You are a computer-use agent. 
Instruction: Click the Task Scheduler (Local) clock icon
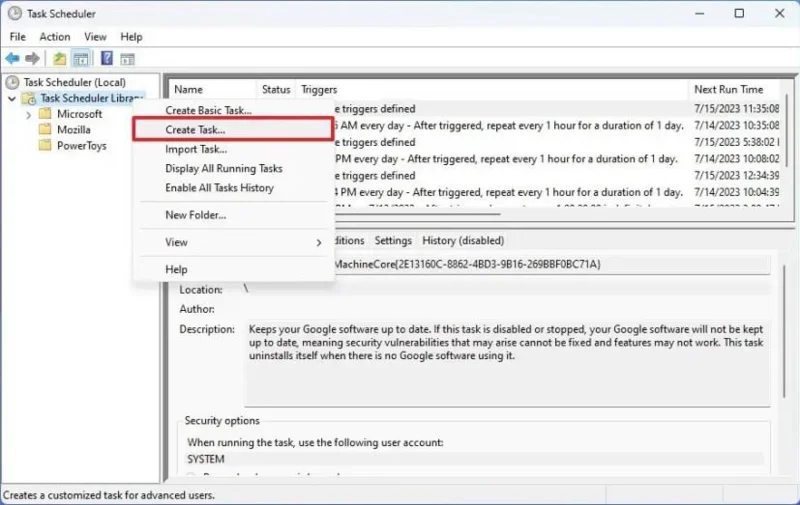12,82
